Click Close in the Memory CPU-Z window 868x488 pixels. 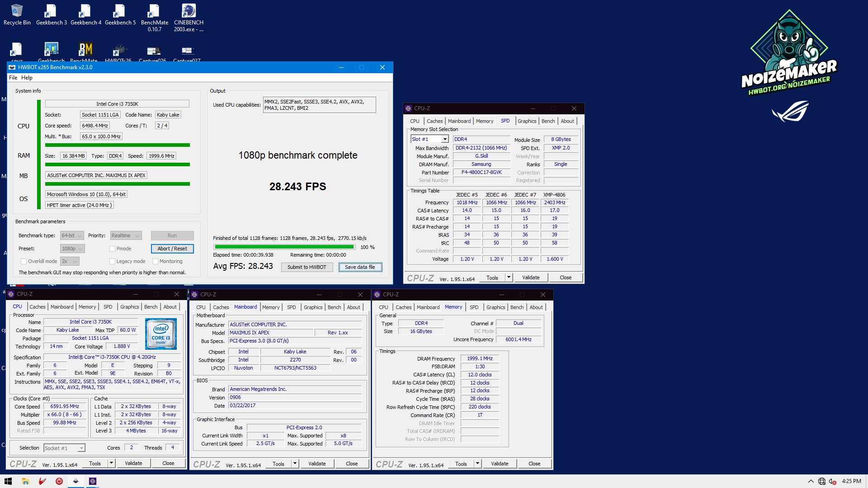534,464
